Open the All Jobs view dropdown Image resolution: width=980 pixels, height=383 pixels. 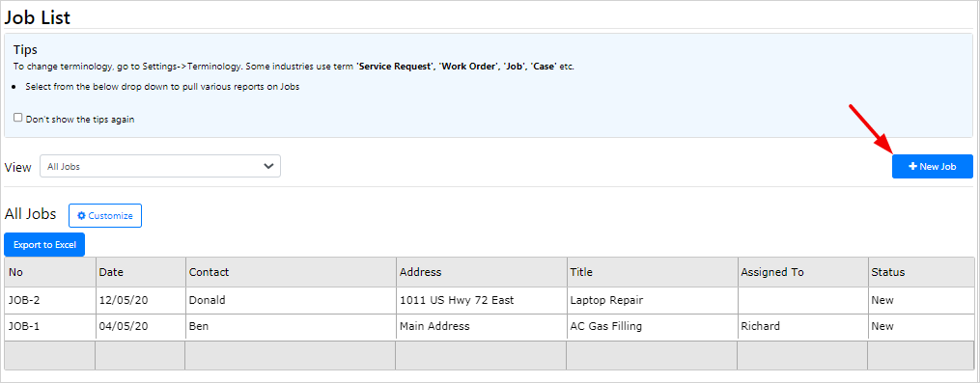pyautogui.click(x=160, y=167)
